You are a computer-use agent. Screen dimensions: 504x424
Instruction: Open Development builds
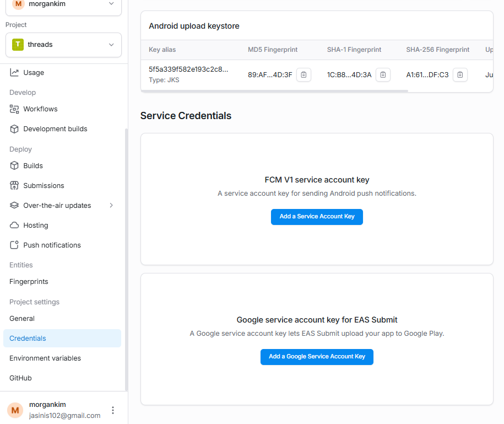(62, 129)
